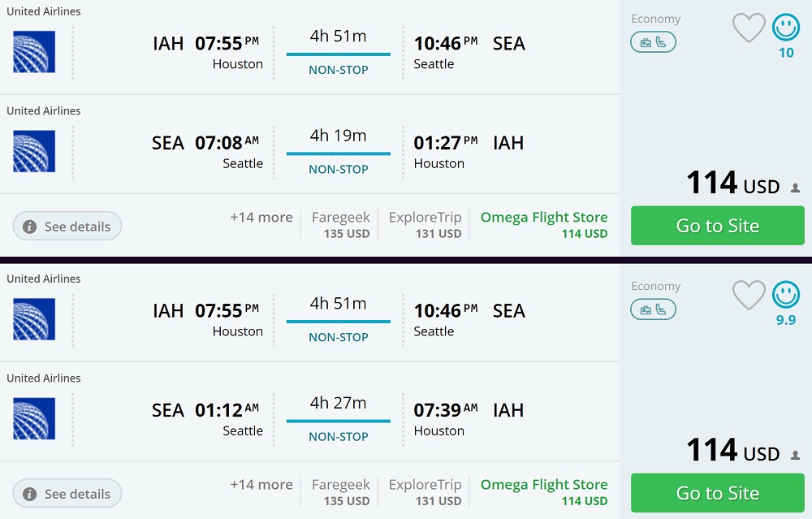Click United Airlines logo on 01:12 AM return flight
This screenshot has height=519, width=812.
point(34,418)
